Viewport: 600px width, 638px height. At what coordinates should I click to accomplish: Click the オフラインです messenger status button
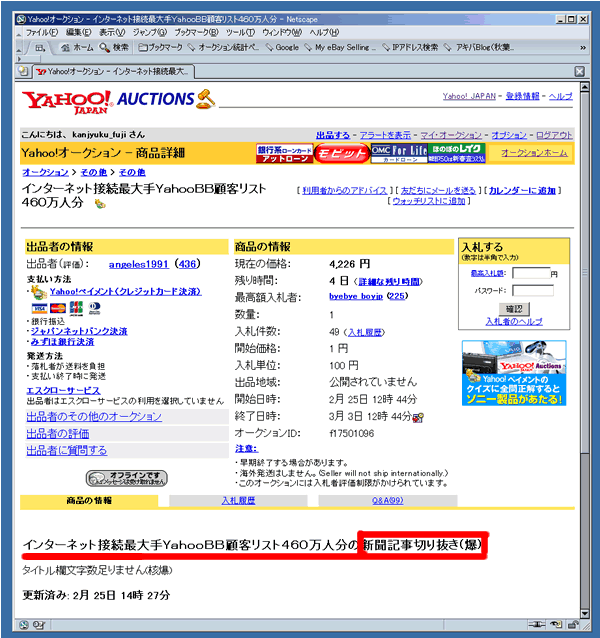[127, 478]
